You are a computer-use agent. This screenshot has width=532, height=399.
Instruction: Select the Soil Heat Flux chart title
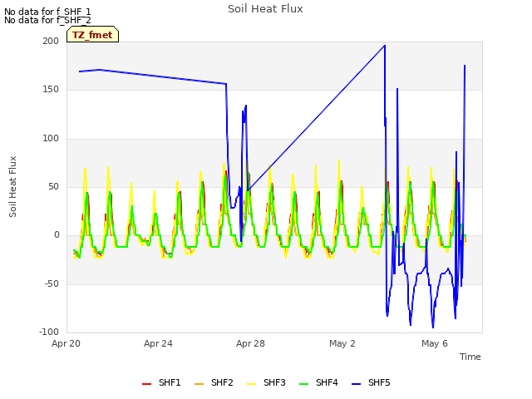(x=265, y=9)
